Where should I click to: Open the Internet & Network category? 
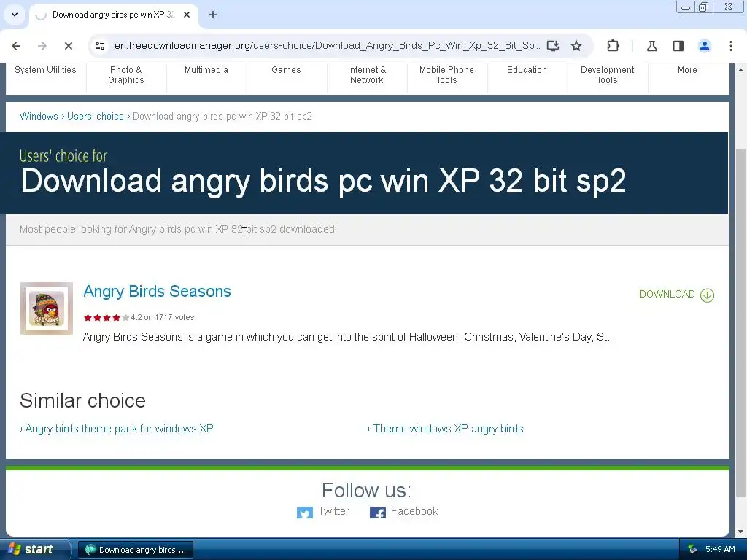(x=367, y=75)
